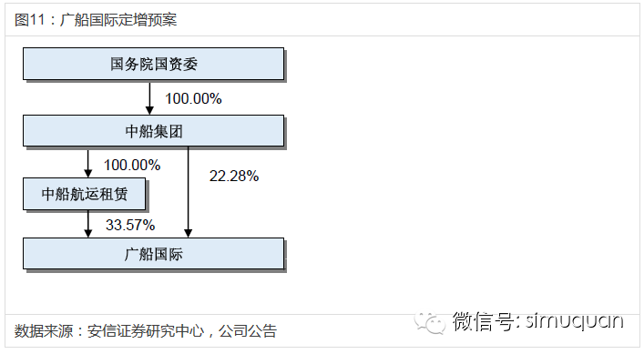This screenshot has height=354, width=644.
Task: Click the 数据来源 source line text
Action: click(146, 330)
